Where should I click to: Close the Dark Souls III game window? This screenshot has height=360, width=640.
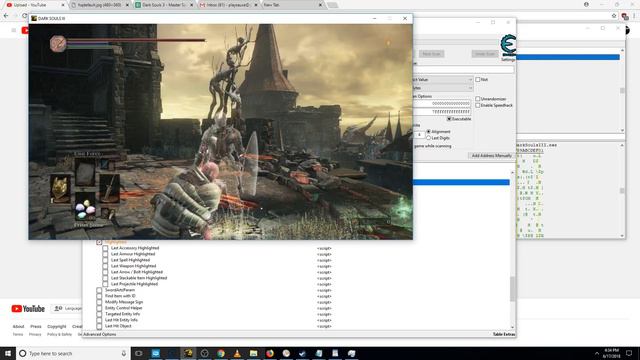tap(405, 18)
